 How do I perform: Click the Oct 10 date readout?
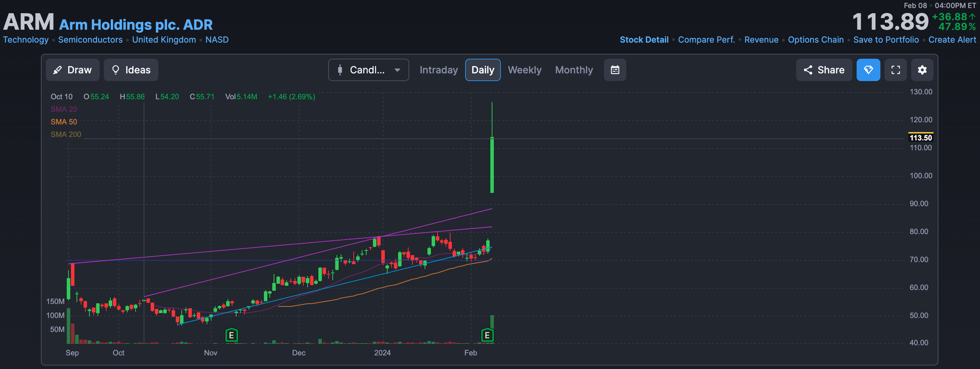tap(62, 97)
